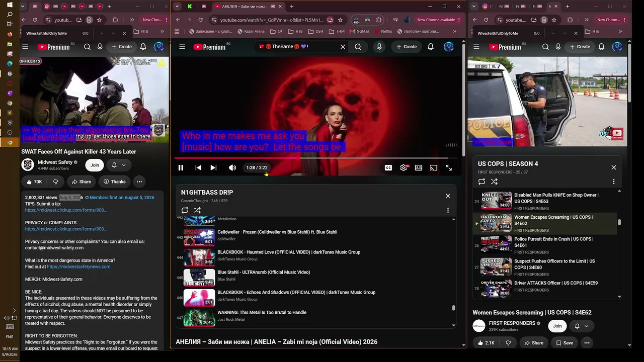Image resolution: width=644 pixels, height=362 pixels.
Task: Open the NGMail bookmark
Action: (x=359, y=31)
